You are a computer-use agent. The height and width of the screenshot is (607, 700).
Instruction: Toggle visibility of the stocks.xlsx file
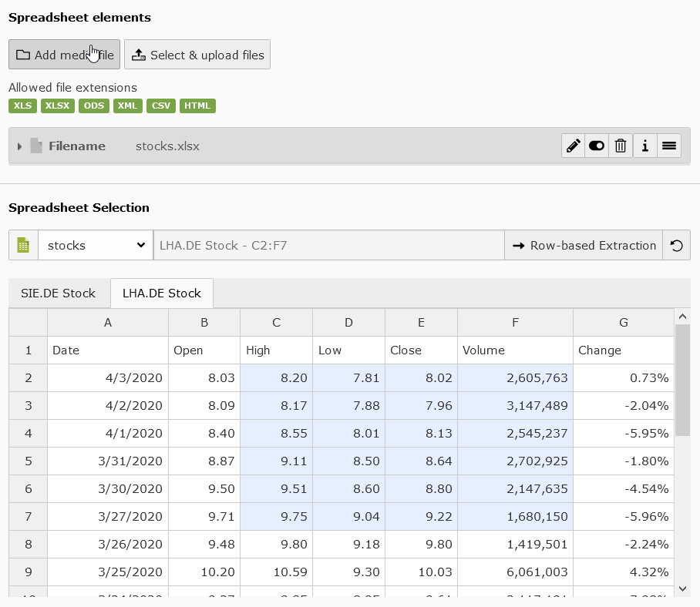(x=597, y=146)
